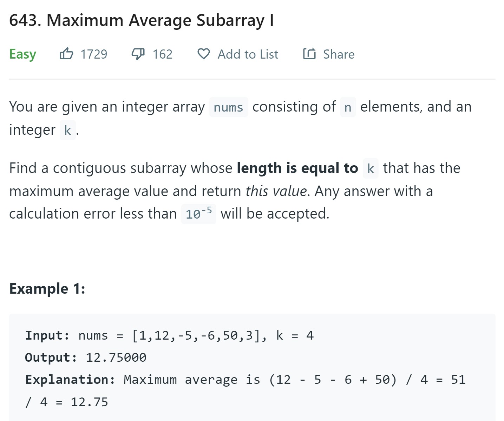Click the thumbs-down dislike icon
The height and width of the screenshot is (421, 504).
coord(138,54)
